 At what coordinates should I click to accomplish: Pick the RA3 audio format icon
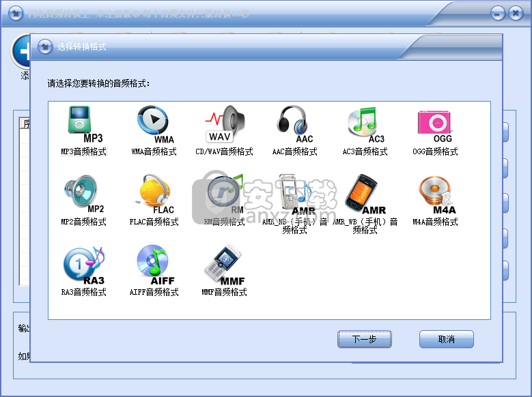84,265
